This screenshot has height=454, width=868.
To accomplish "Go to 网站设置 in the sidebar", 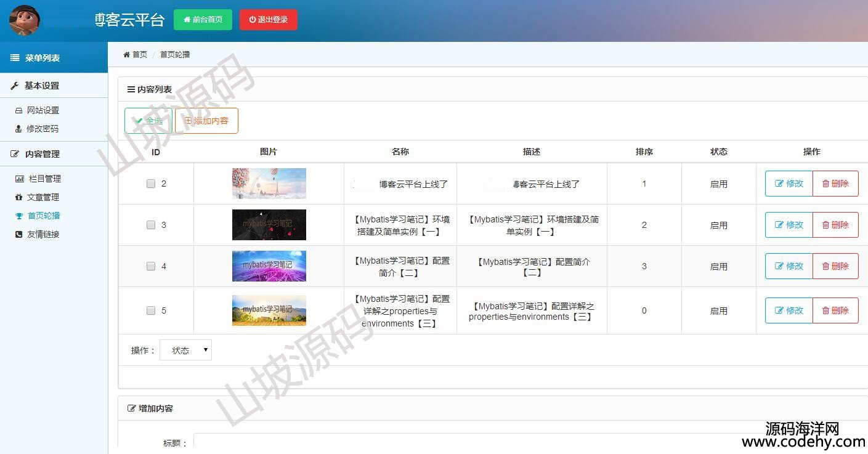I will [x=43, y=111].
